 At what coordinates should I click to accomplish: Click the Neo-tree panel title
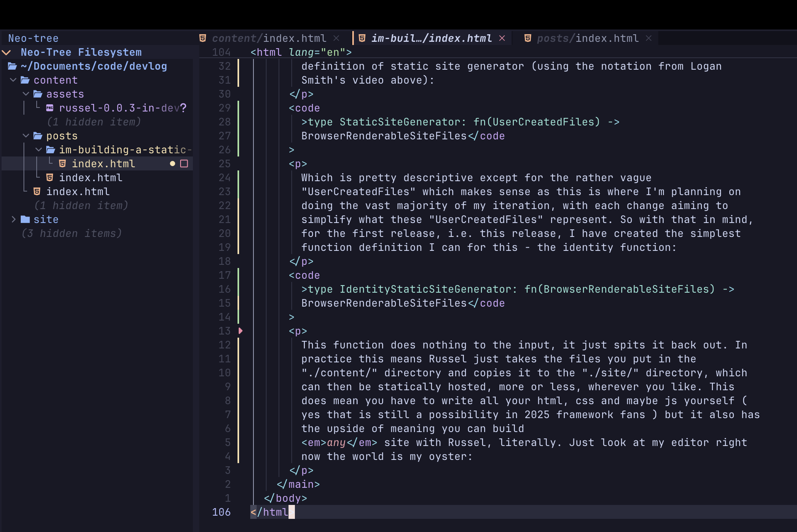[33, 38]
